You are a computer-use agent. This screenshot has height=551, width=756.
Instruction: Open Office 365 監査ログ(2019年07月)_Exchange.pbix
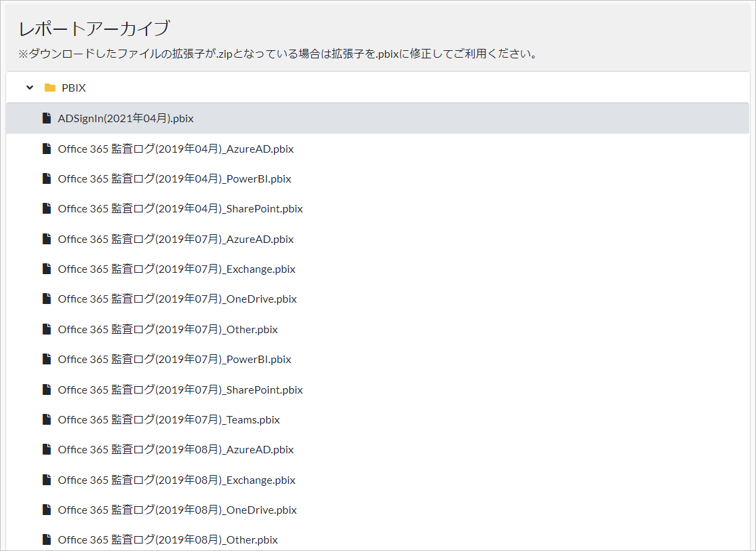click(176, 269)
